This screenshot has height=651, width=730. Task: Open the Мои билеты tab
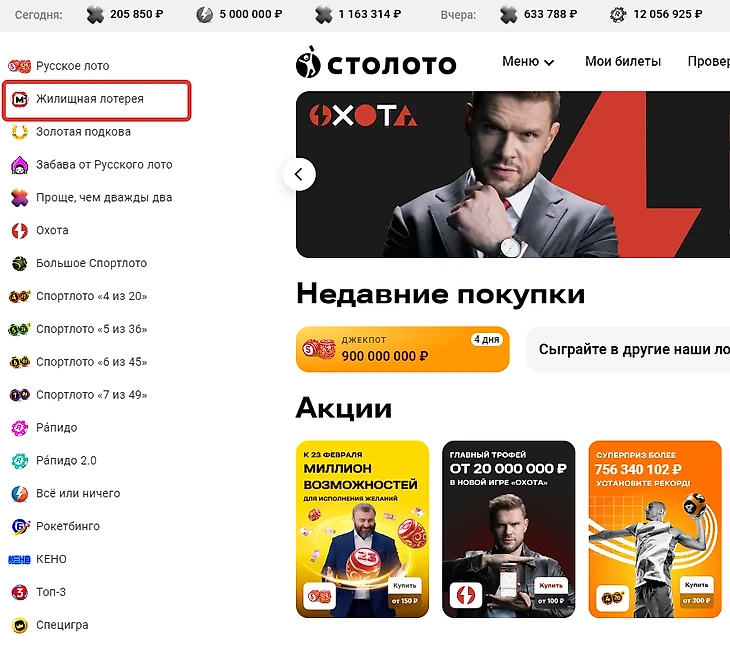623,61
